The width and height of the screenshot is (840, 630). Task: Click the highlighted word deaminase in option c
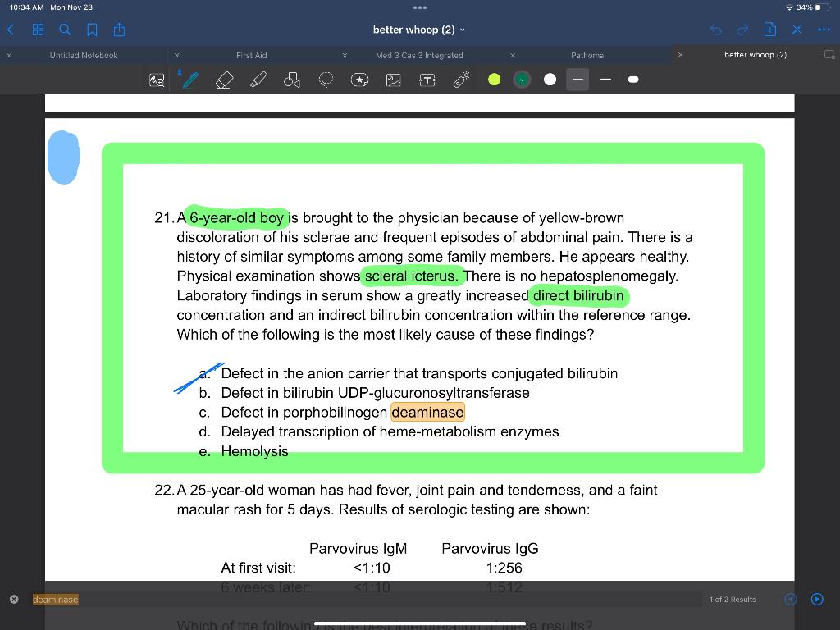tap(427, 413)
